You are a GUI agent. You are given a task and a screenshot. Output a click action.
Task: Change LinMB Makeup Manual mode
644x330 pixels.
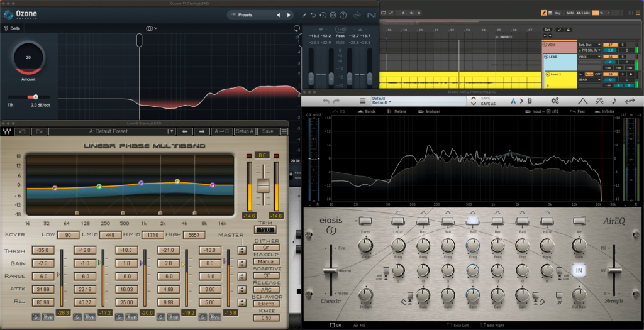[266, 261]
